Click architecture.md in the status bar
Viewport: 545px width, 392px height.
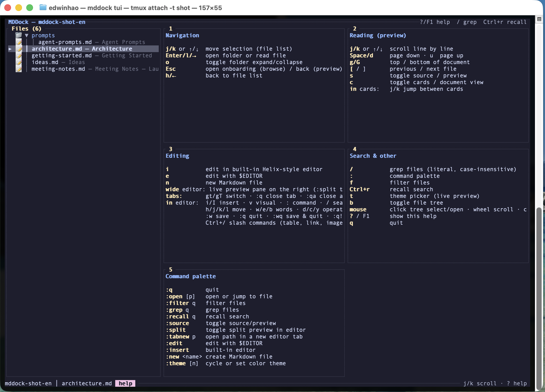(87, 383)
